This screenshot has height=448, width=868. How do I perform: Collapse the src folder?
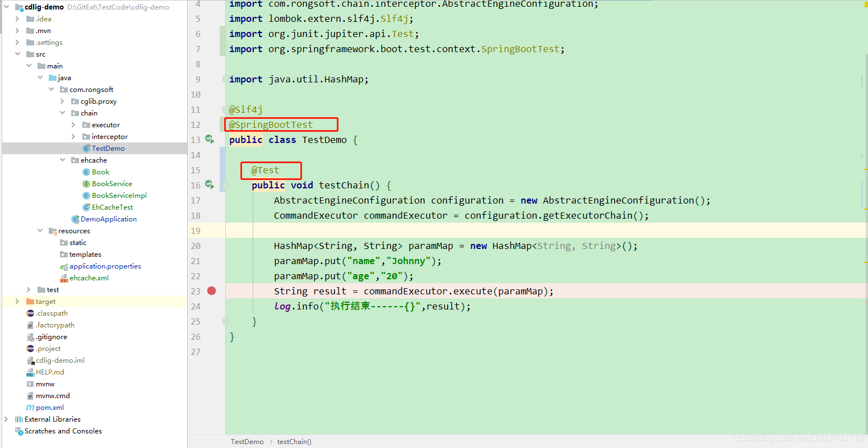[x=18, y=54]
